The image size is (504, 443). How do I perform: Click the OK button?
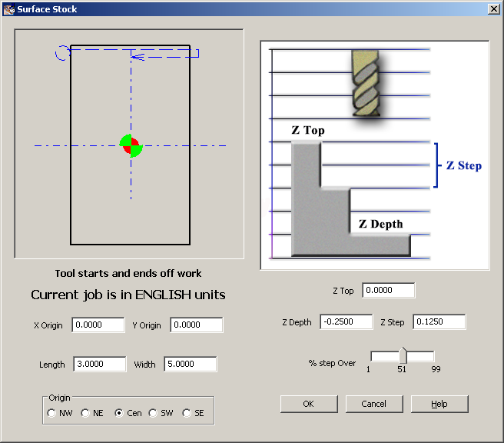tap(309, 404)
